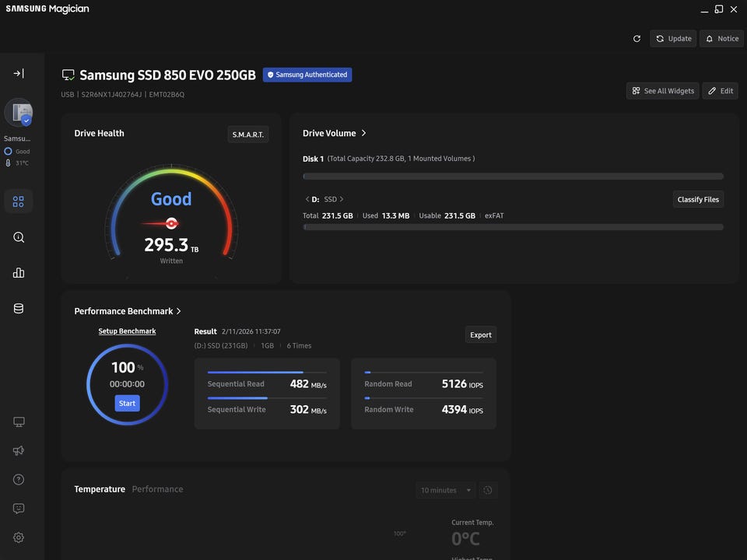
Task: Click the D: volume usage bar
Action: (x=513, y=227)
